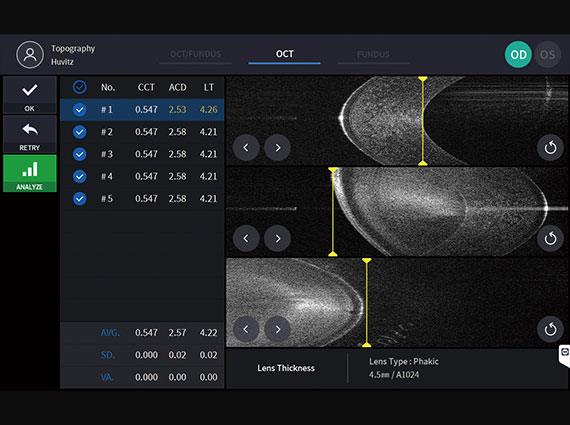Toggle the select-all checkbox in table header

point(79,87)
